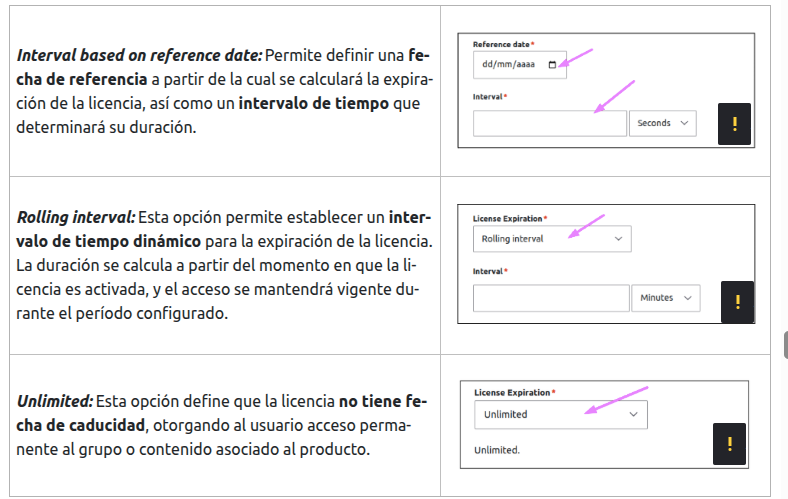
Task: Click the "Unlimited." text below the dropdown
Action: click(x=497, y=450)
